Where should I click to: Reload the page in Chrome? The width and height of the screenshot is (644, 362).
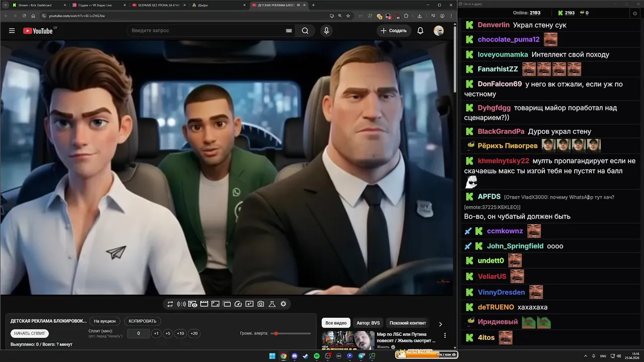[x=24, y=16]
